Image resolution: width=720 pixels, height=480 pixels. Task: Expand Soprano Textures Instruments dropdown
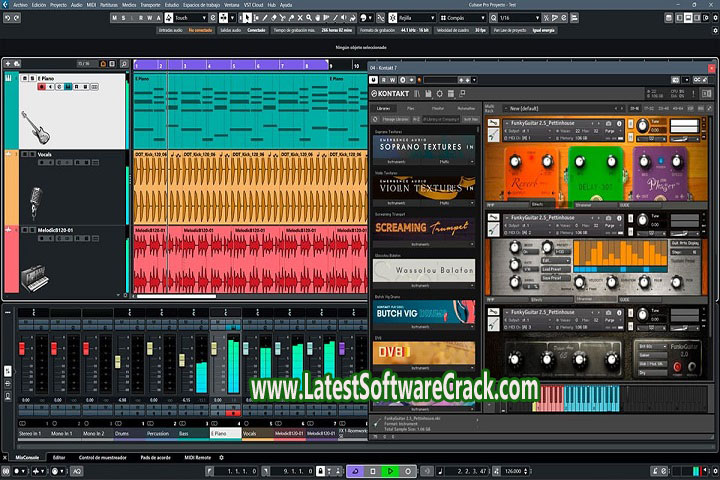coord(396,162)
